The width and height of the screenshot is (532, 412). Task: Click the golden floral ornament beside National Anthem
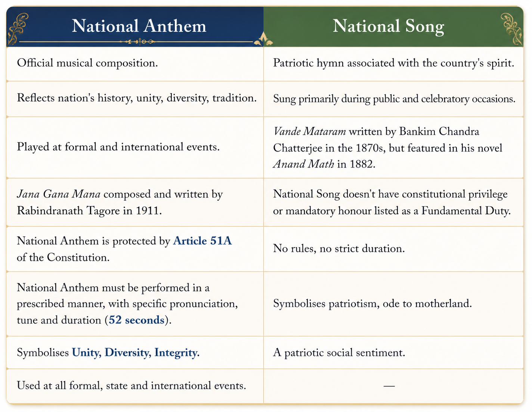coord(18,28)
